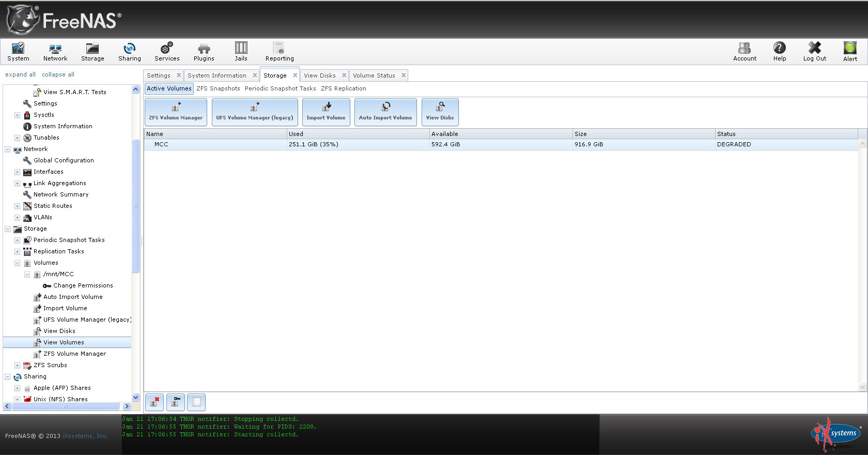This screenshot has width=868, height=455.
Task: Sort by the Status column header
Action: point(786,134)
